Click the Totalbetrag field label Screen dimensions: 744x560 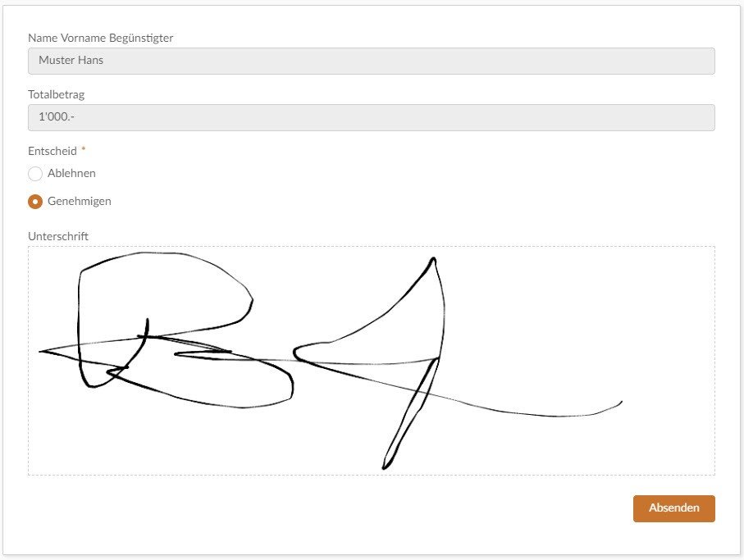(x=57, y=94)
